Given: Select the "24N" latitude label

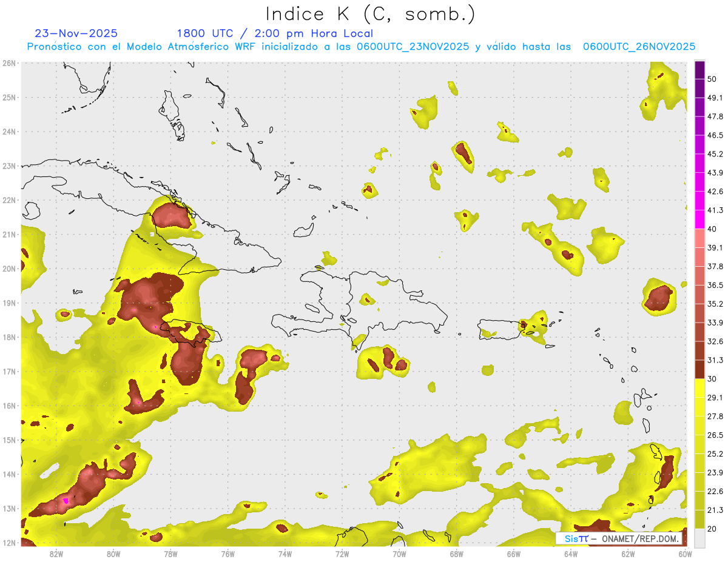Looking at the screenshot, I should point(9,132).
